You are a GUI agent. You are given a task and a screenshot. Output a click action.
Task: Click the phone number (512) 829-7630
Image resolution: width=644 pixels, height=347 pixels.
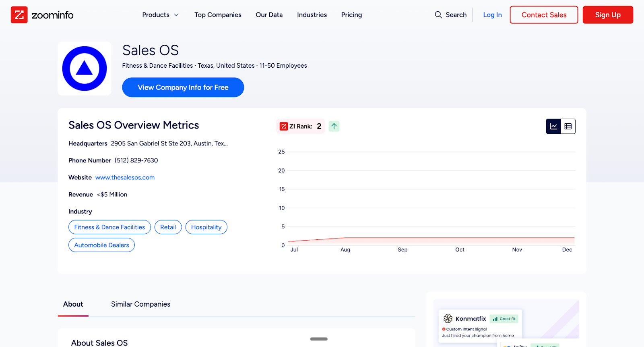[x=136, y=160]
